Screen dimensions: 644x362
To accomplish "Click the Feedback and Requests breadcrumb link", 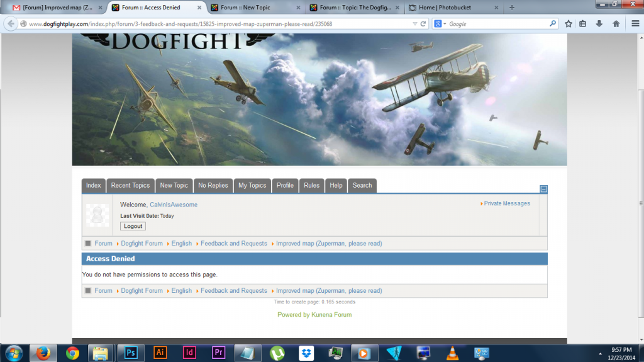I will point(233,243).
